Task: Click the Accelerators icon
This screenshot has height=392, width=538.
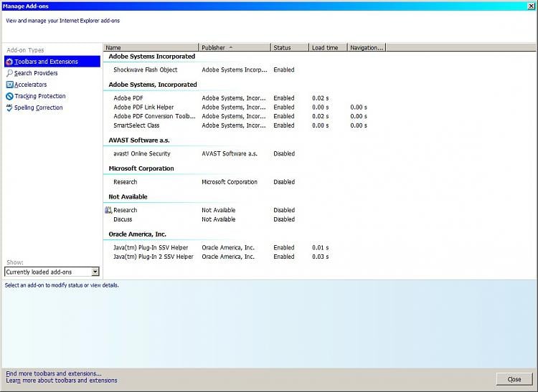Action: 9,85
